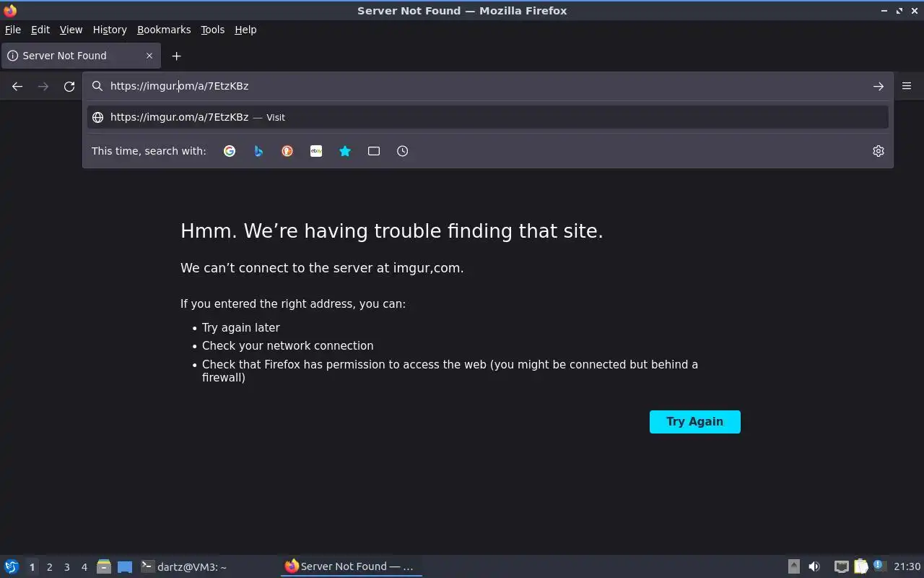924x578 pixels.
Task: Reload the current page
Action: pyautogui.click(x=69, y=86)
